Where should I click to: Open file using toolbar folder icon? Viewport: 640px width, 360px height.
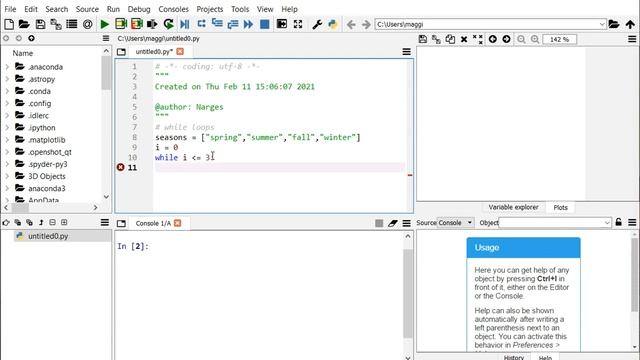[x=24, y=24]
